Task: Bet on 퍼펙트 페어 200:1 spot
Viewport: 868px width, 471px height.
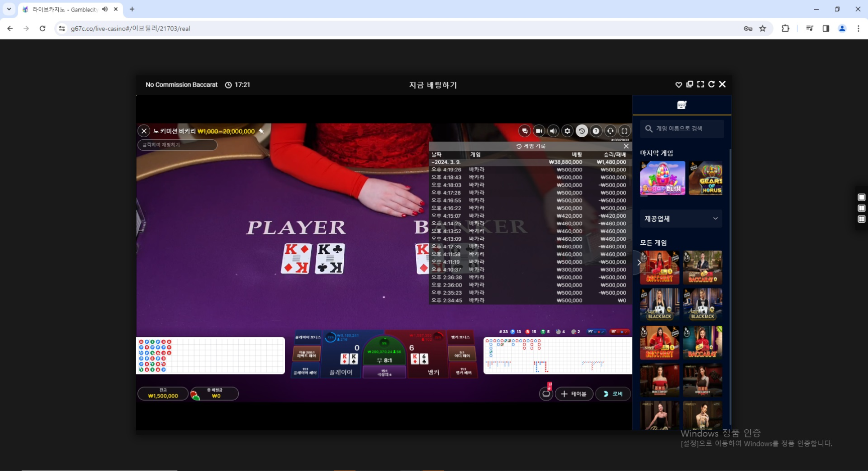Action: (307, 354)
